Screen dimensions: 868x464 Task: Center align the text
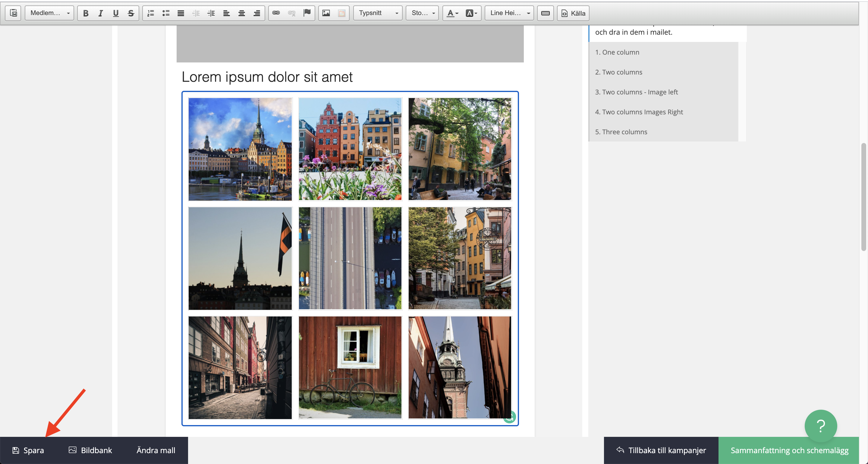click(241, 13)
